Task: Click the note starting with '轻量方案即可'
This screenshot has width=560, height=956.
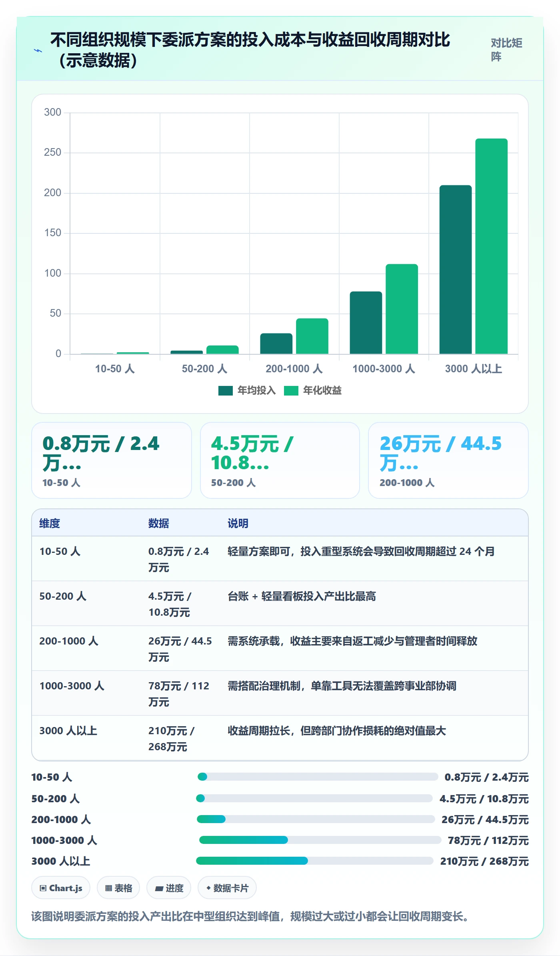Action: (361, 552)
